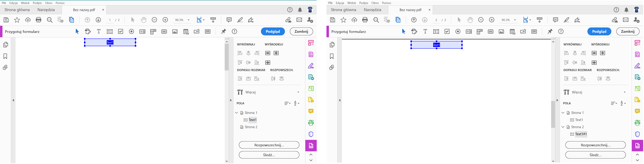Image resolution: width=644 pixels, height=164 pixels.
Task: Click Rozpowszechnij... button in left window
Action: coord(269,145)
